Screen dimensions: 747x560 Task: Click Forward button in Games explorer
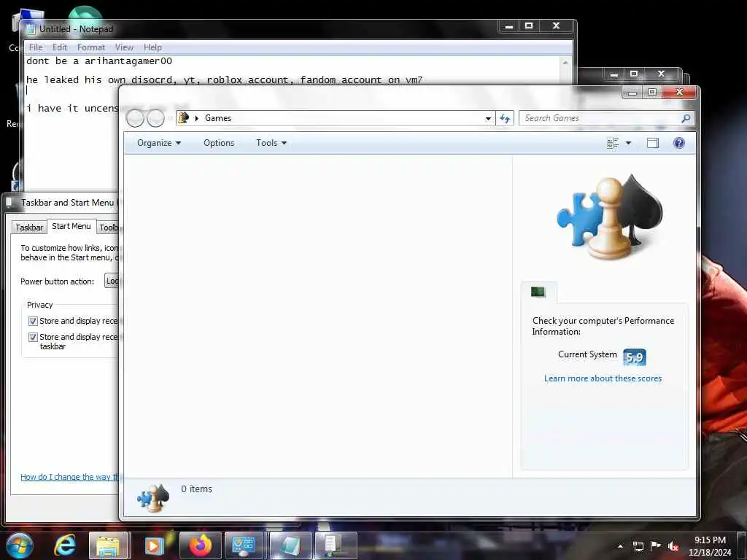click(x=155, y=118)
